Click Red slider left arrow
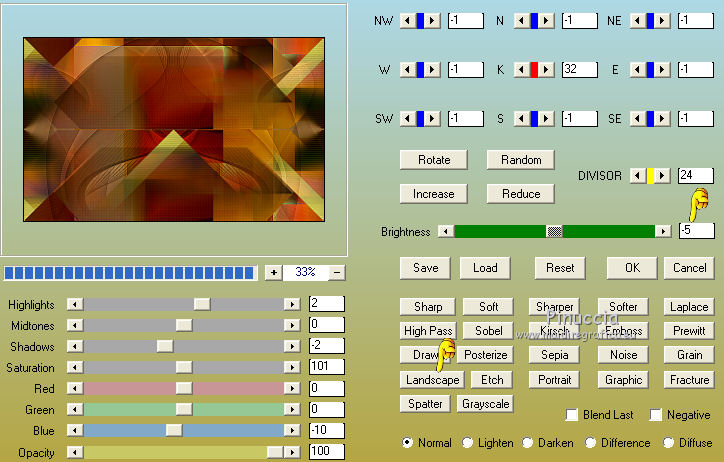This screenshot has height=462, width=724. 75,388
